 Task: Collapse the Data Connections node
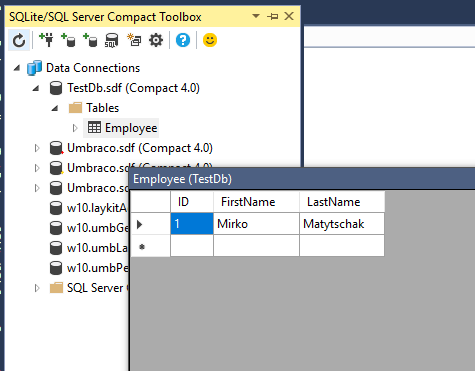(x=17, y=68)
